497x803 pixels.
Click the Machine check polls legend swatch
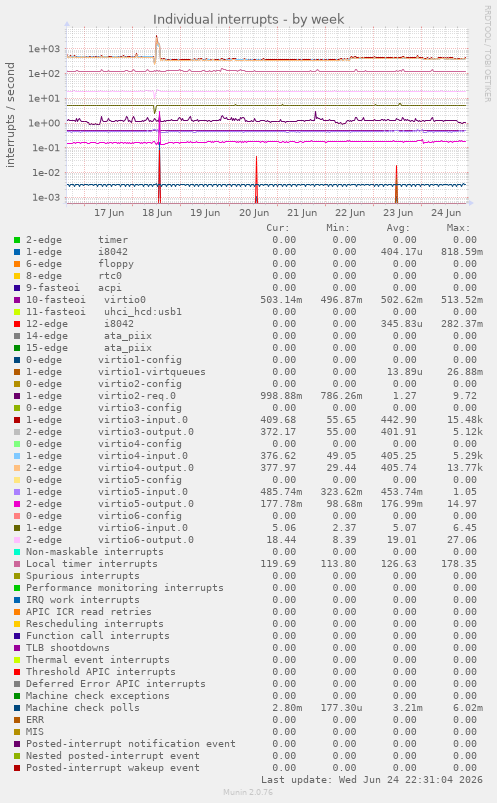(x=17, y=708)
